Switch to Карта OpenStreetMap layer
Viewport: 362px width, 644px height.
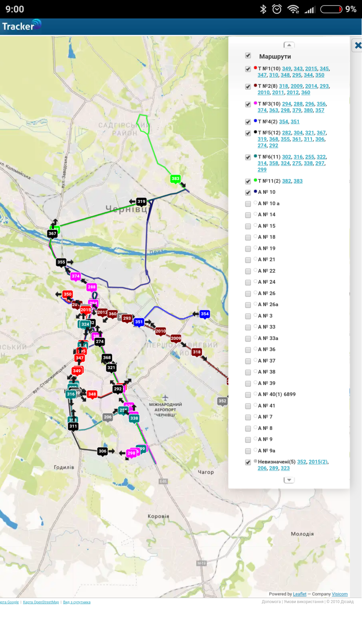[41, 602]
